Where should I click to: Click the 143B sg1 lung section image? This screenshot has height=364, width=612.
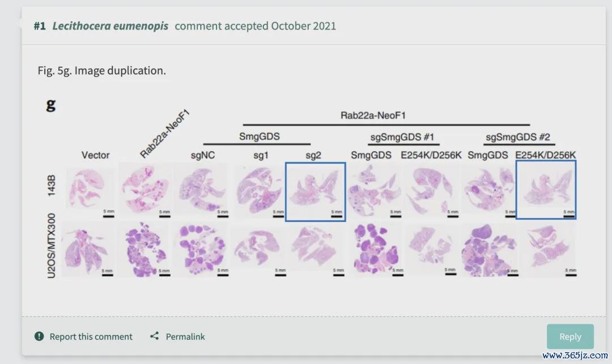coord(258,191)
